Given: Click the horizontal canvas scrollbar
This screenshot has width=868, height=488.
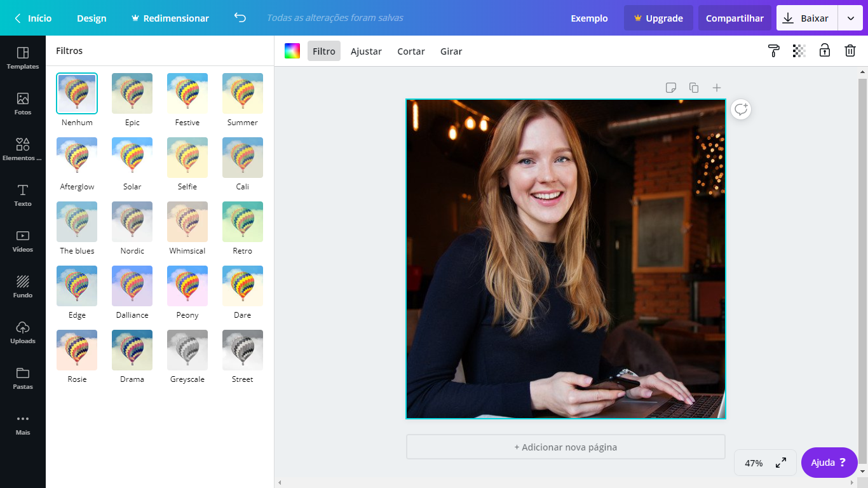Looking at the screenshot, I should tap(566, 483).
